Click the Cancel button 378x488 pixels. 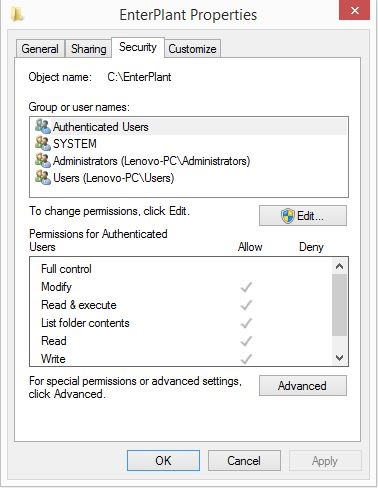coord(244,461)
